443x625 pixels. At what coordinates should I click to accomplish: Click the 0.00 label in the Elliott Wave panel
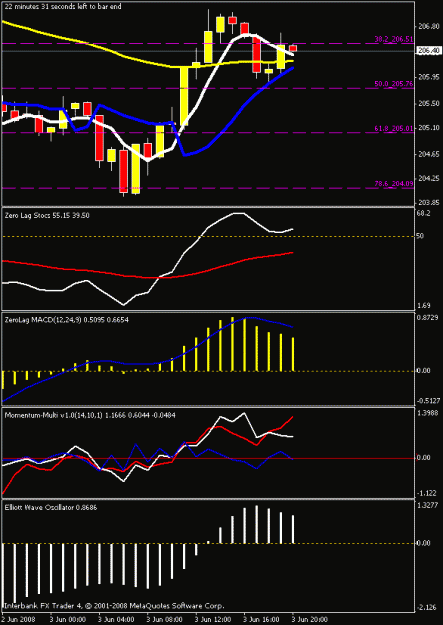click(x=425, y=543)
